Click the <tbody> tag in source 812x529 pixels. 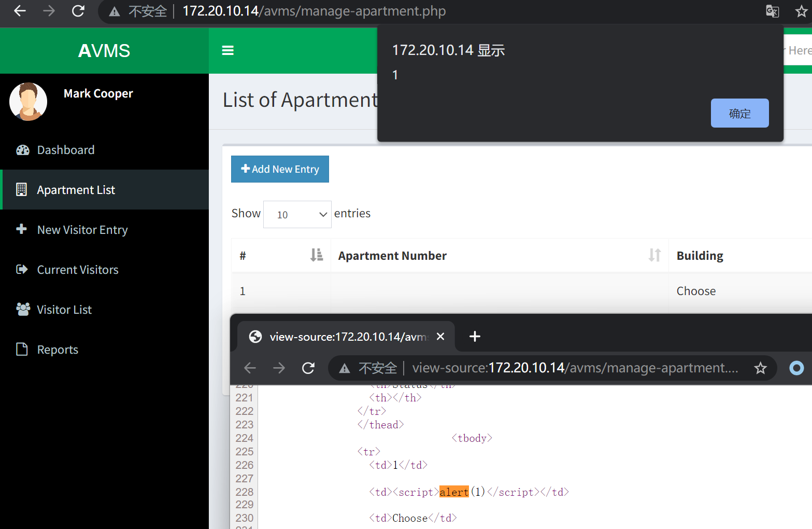[x=472, y=438]
